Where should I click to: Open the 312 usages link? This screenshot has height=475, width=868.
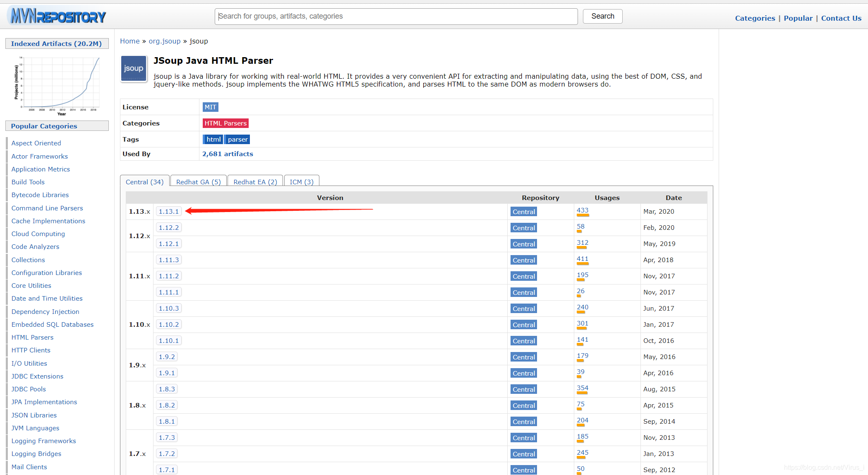[x=583, y=243]
